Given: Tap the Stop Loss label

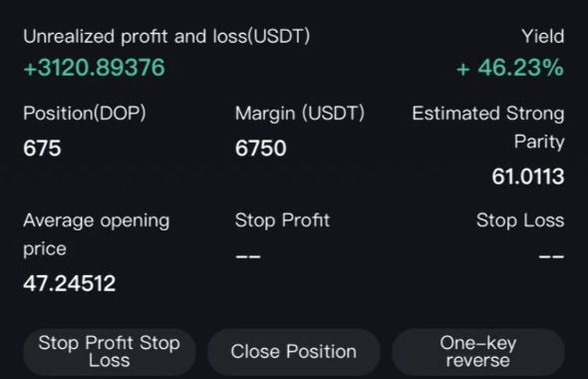Looking at the screenshot, I should click(x=520, y=219).
